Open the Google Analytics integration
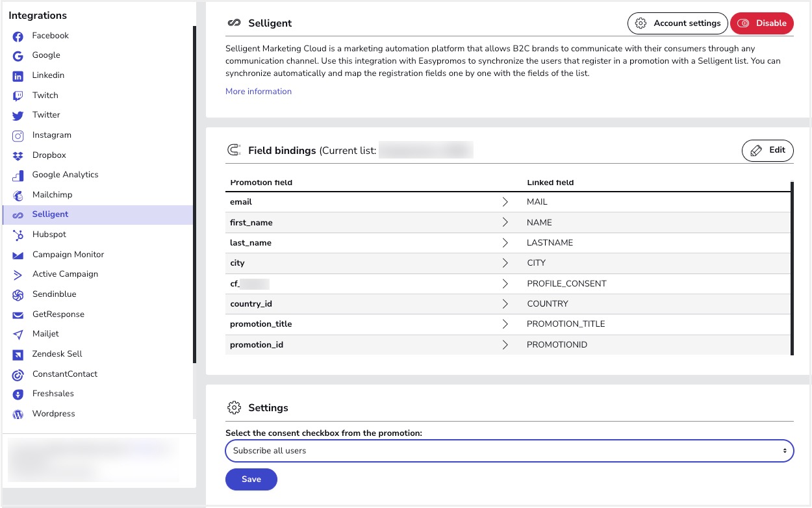Viewport: 812px width, 508px height. tap(66, 175)
